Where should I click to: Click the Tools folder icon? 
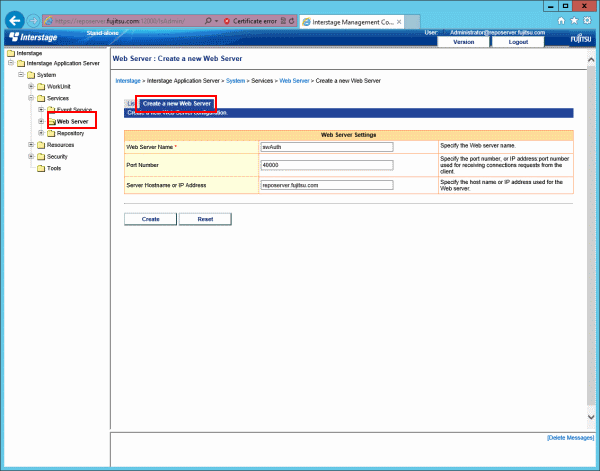[41, 169]
